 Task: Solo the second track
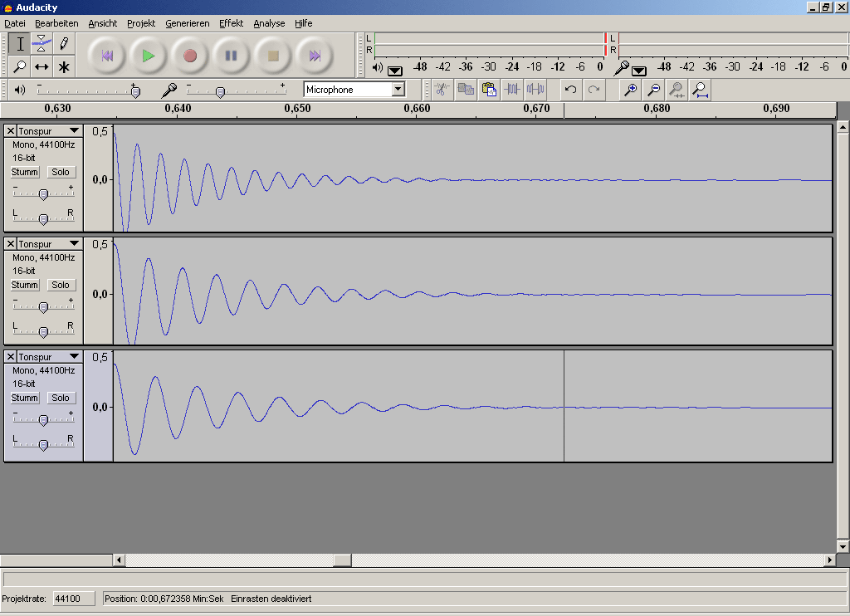(60, 285)
